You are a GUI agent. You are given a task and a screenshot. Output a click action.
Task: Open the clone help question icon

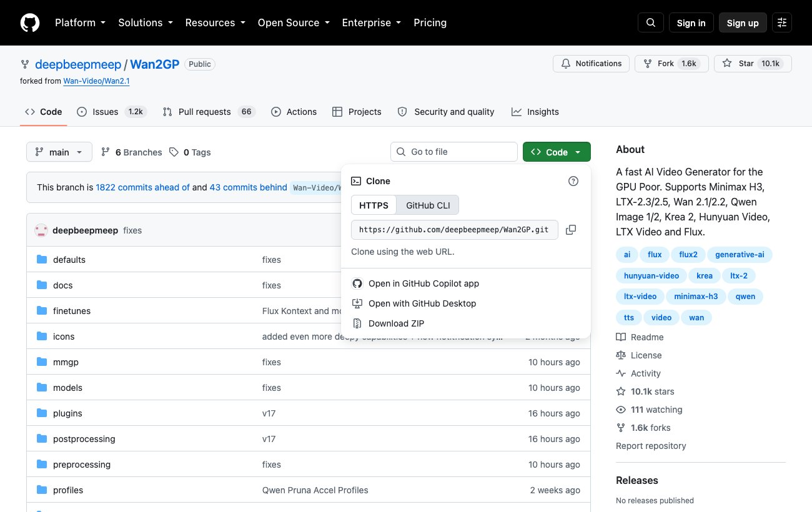pyautogui.click(x=573, y=181)
